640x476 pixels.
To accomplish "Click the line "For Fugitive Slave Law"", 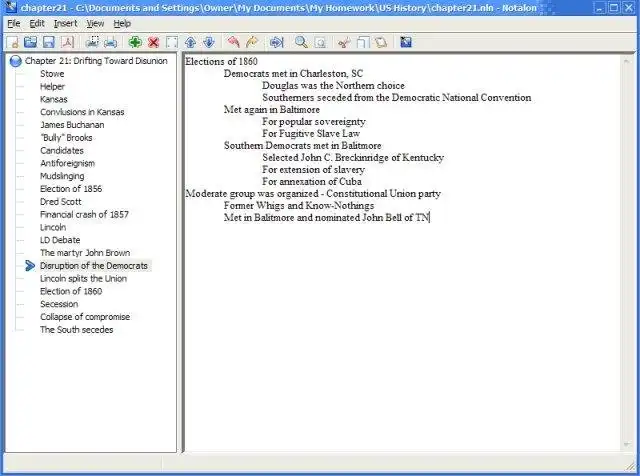I will coord(311,133).
